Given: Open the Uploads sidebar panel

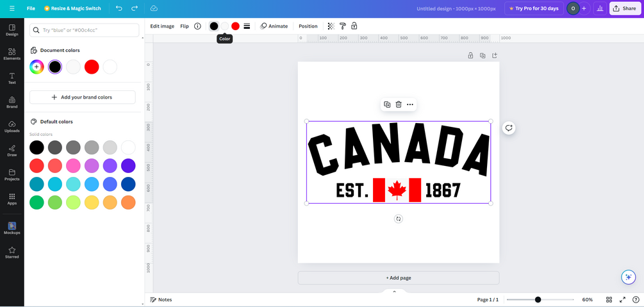Looking at the screenshot, I should click(12, 126).
